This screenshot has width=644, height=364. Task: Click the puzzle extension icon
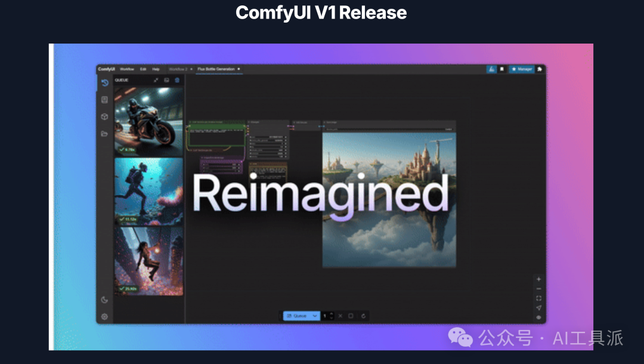[540, 69]
